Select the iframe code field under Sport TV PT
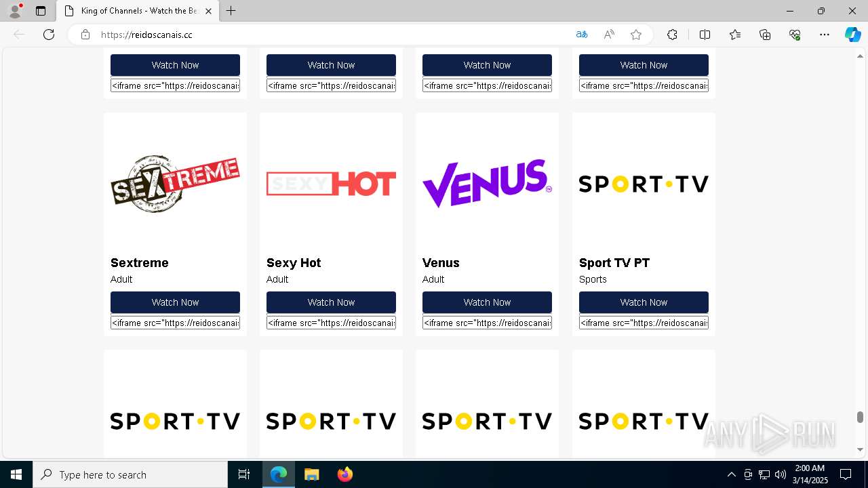The width and height of the screenshot is (868, 488). pos(644,323)
